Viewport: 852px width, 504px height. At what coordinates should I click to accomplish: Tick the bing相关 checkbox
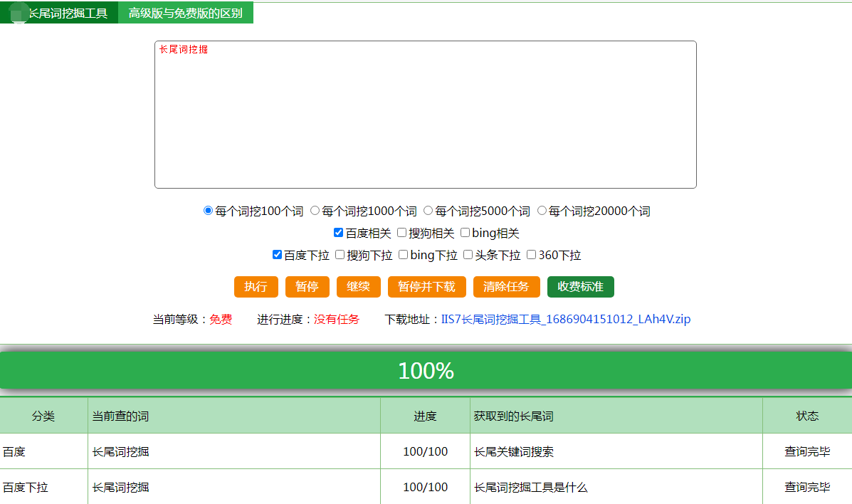tap(465, 233)
